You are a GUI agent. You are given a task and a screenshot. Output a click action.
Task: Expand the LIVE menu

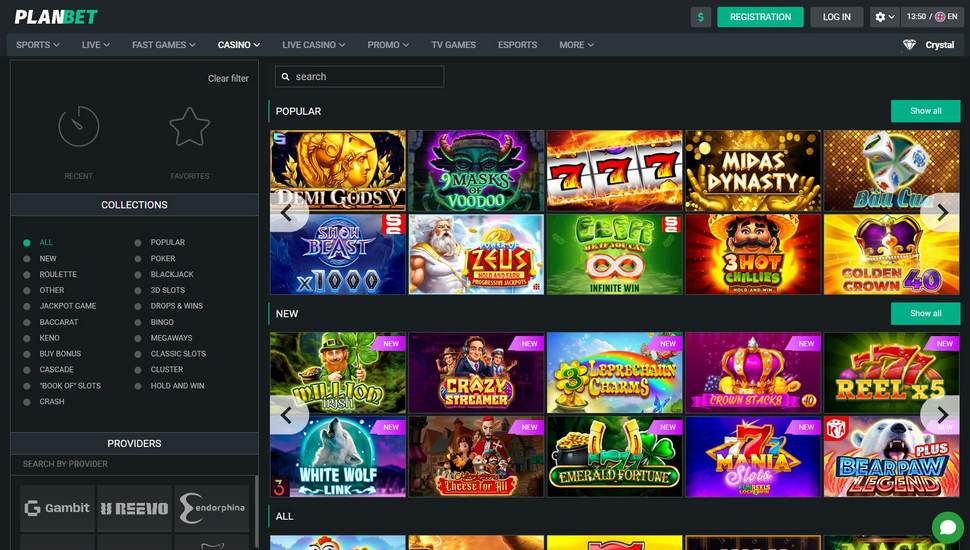[95, 45]
